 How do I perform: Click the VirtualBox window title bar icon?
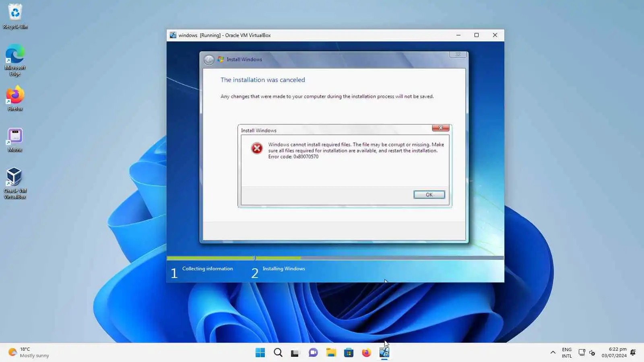pos(173,35)
